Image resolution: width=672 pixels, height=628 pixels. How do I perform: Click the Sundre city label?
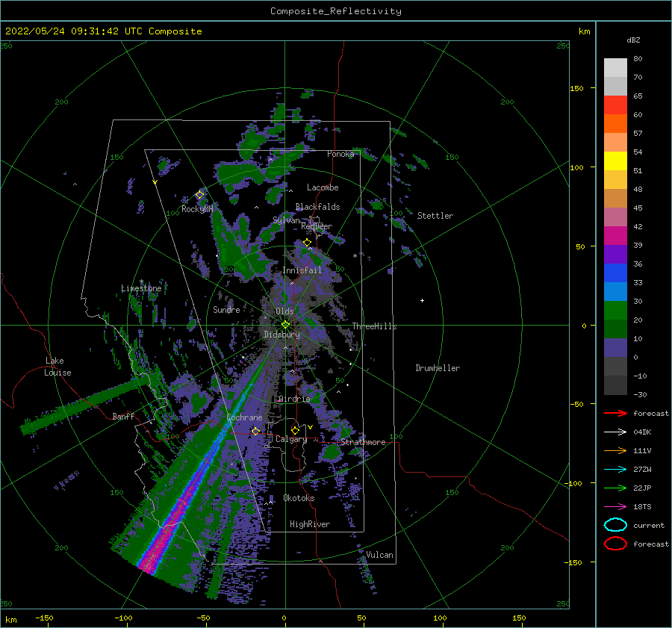226,309
